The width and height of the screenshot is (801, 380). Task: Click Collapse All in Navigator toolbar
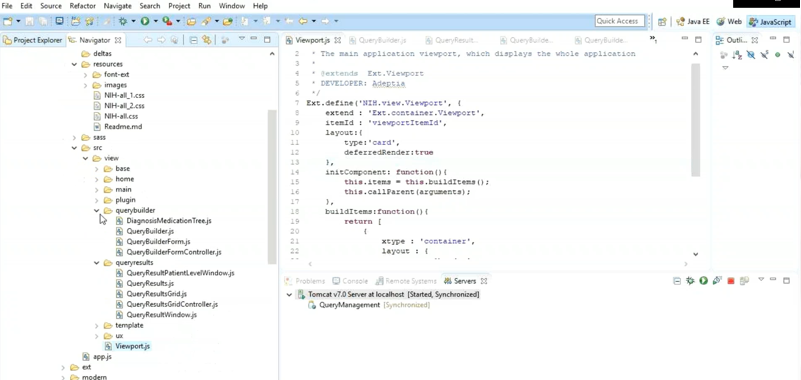(194, 40)
